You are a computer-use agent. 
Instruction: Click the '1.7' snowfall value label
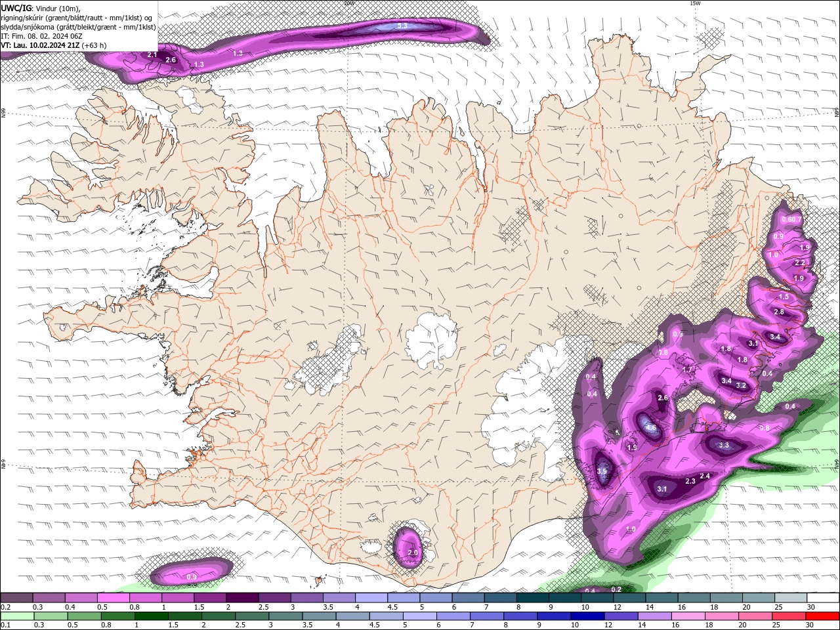click(x=687, y=369)
